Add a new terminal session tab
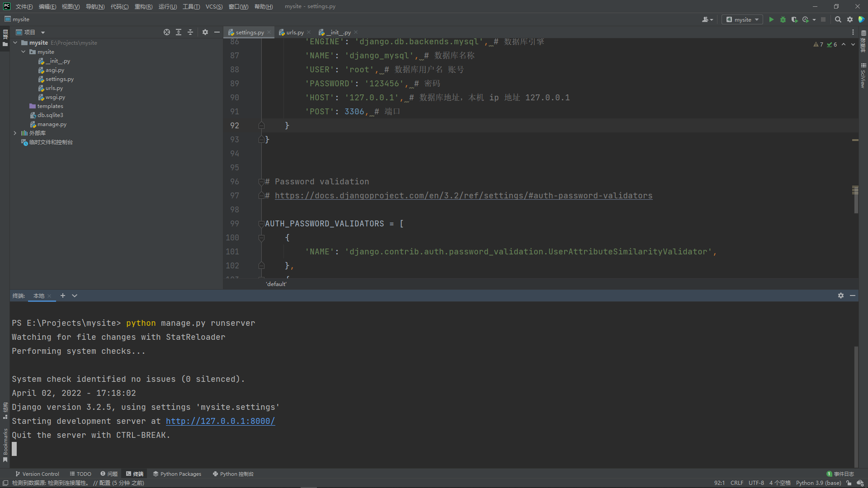The image size is (868, 488). point(63,296)
